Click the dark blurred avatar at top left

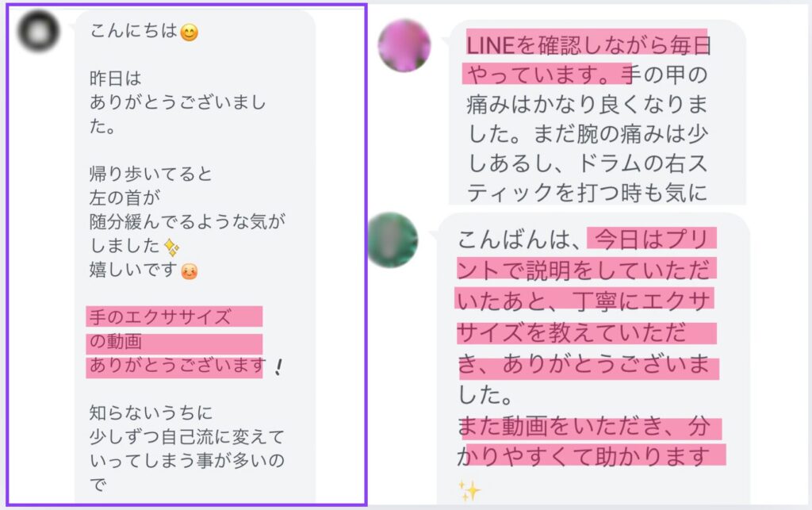(x=39, y=32)
